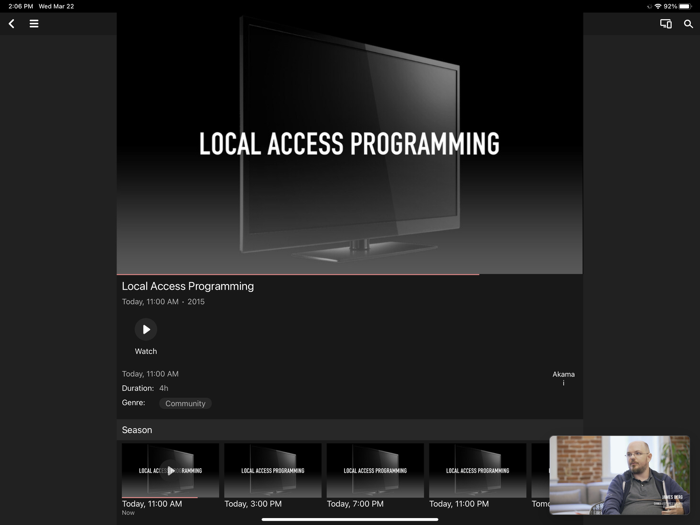Select the Community genre tag
This screenshot has height=525, width=700.
pyautogui.click(x=185, y=404)
